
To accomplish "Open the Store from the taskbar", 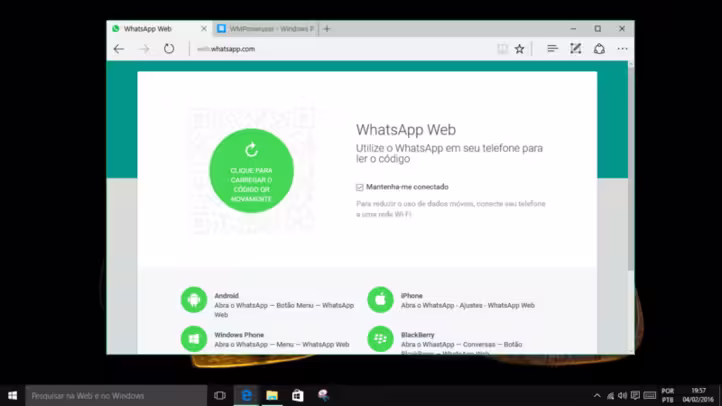I will point(297,395).
